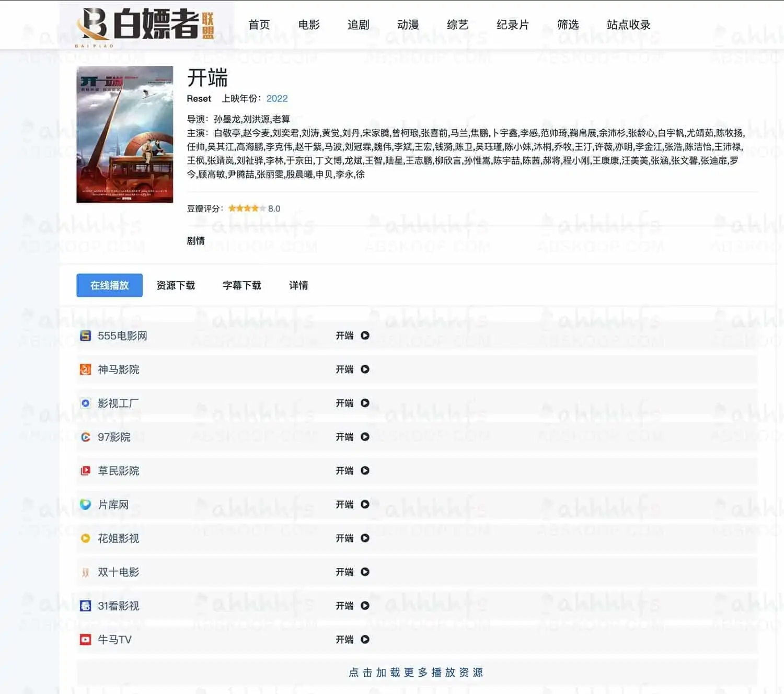Play 开端 from 555电影网
The height and width of the screenshot is (694, 784).
(366, 336)
